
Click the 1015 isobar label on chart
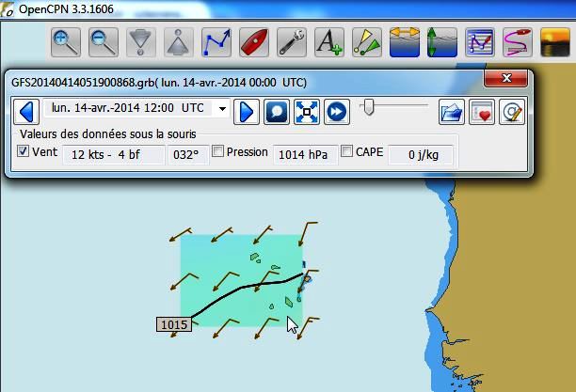[174, 324]
